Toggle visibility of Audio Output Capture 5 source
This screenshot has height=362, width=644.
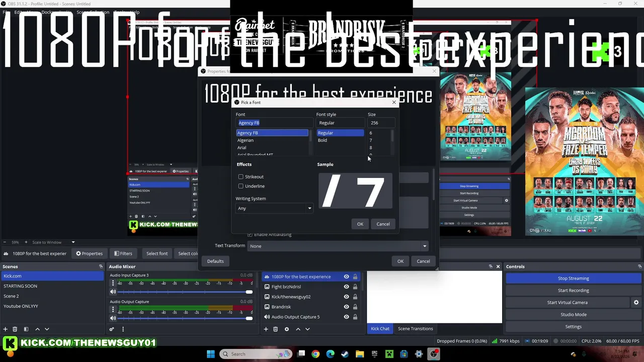(x=346, y=317)
